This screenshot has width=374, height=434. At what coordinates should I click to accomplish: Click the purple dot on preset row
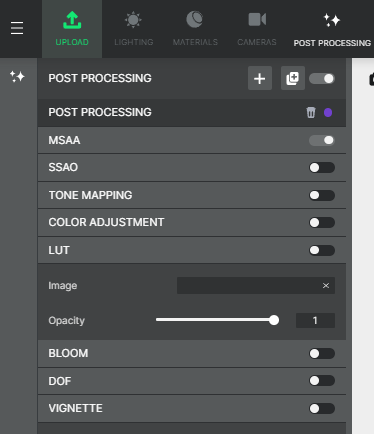click(x=328, y=113)
